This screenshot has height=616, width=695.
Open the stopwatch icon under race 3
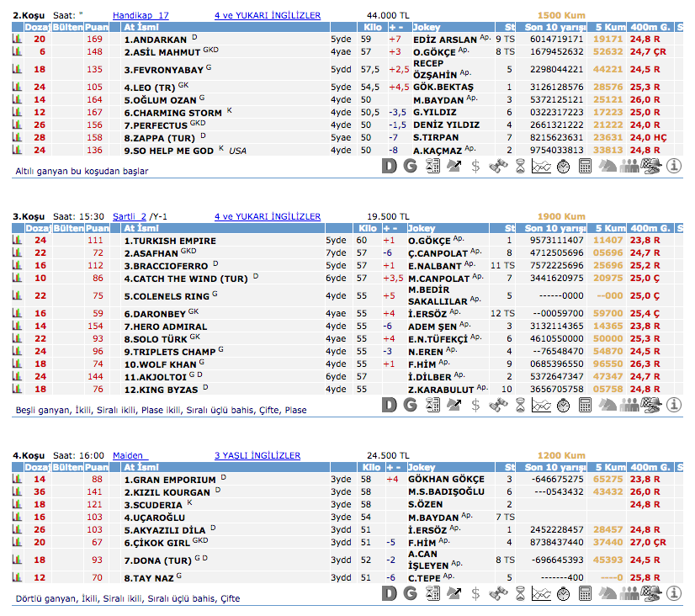tap(564, 405)
